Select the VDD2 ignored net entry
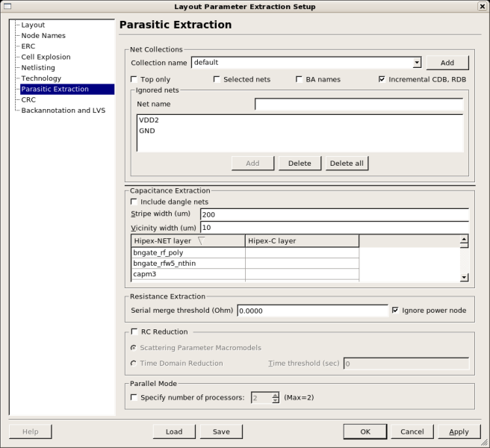Image resolution: width=490 pixels, height=448 pixels. 149,119
